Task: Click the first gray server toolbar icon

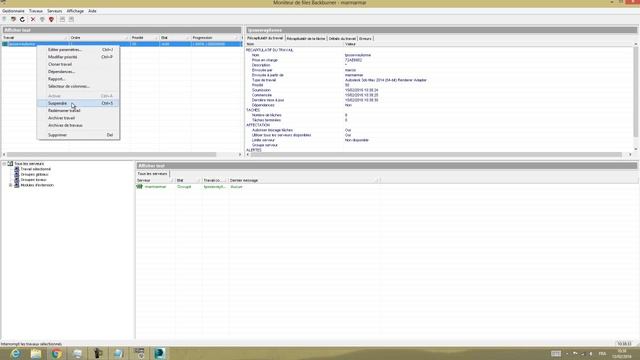Action: coord(62,19)
